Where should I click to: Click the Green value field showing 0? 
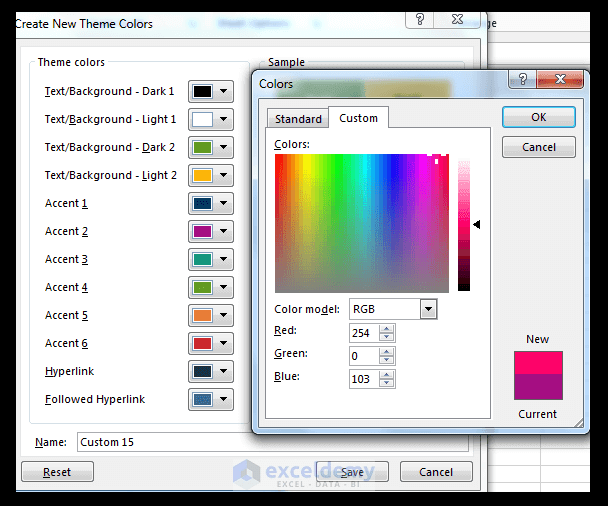coord(364,356)
